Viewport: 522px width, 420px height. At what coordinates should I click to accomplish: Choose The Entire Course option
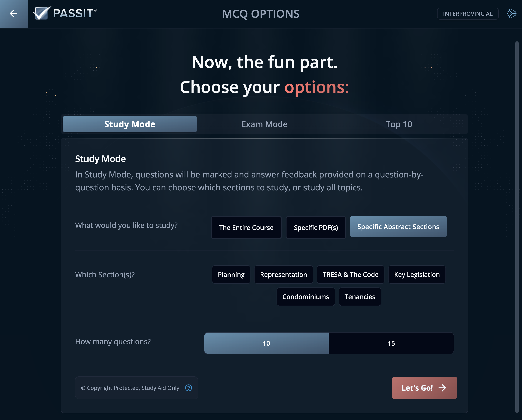(246, 227)
